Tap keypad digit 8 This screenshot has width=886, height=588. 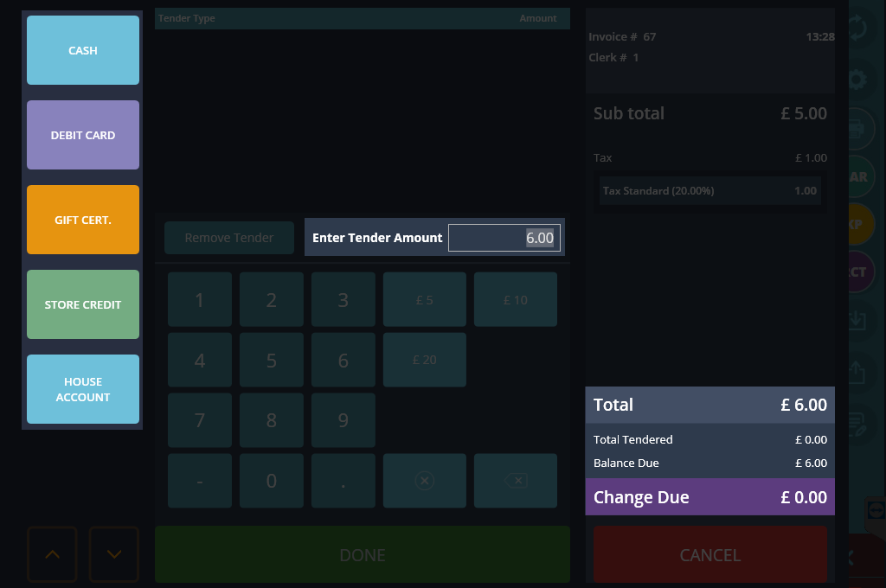[272, 420]
